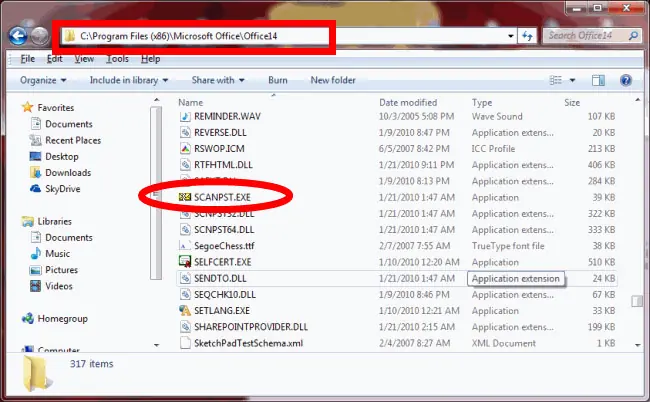This screenshot has height=402, width=650.
Task: Select the SCNPST64.DLL file icon
Action: pos(185,230)
